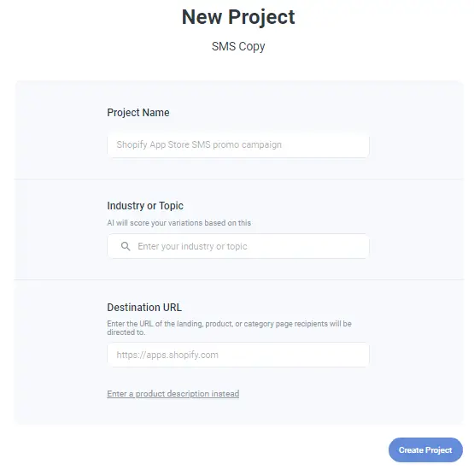Click empty area right of the Project Name field

(x=416, y=144)
